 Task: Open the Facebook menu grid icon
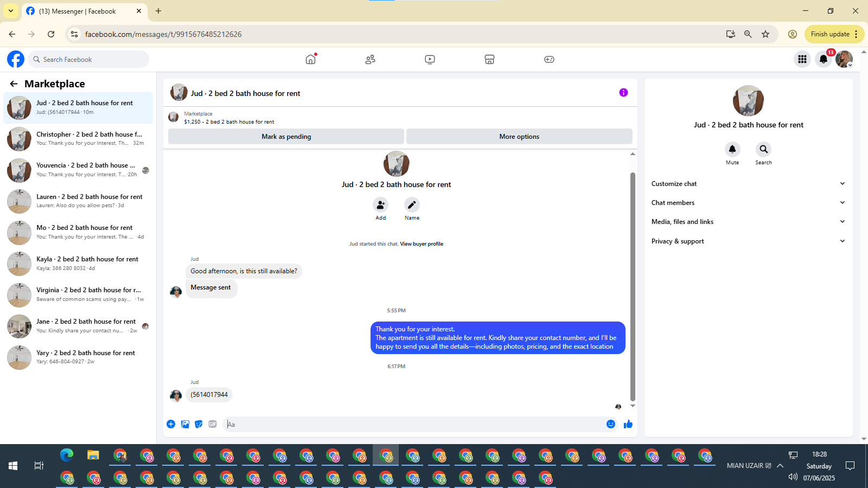[802, 59]
